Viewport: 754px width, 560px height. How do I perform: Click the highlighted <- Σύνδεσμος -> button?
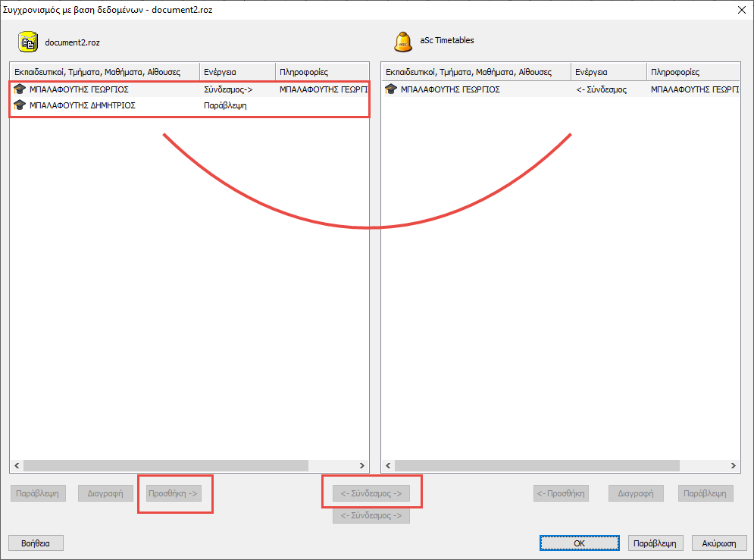coord(371,493)
